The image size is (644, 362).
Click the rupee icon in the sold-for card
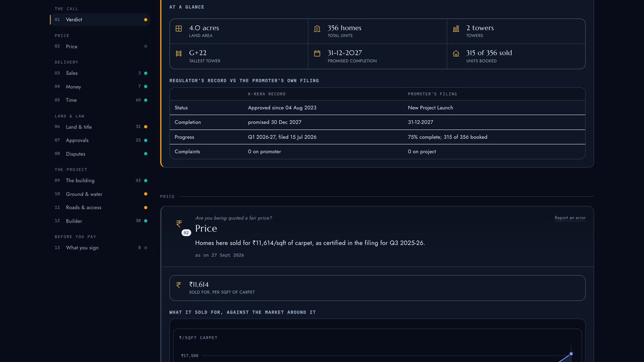tap(179, 285)
